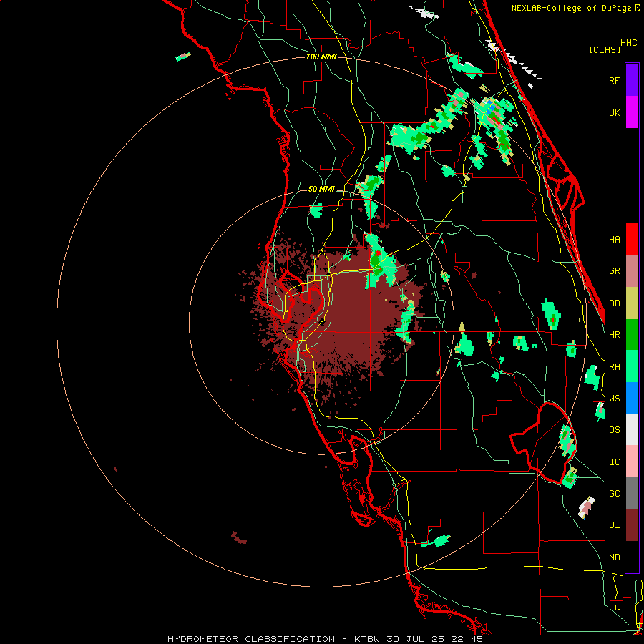Click the RA bright green legend swatch

click(632, 366)
